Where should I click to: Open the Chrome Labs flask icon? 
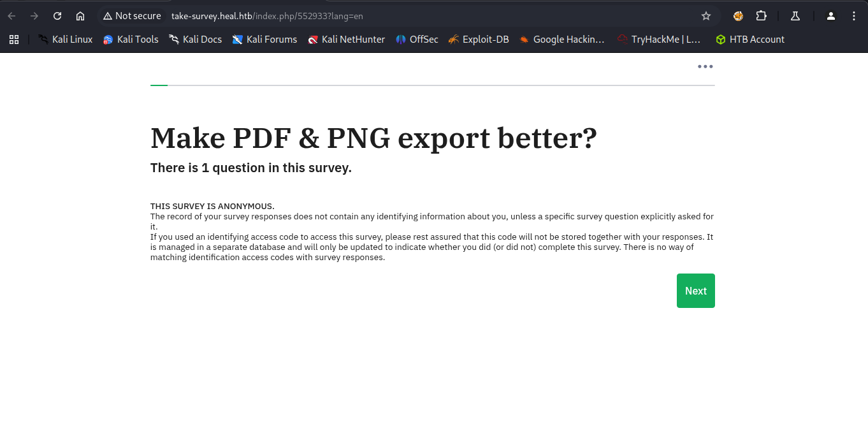click(x=795, y=16)
